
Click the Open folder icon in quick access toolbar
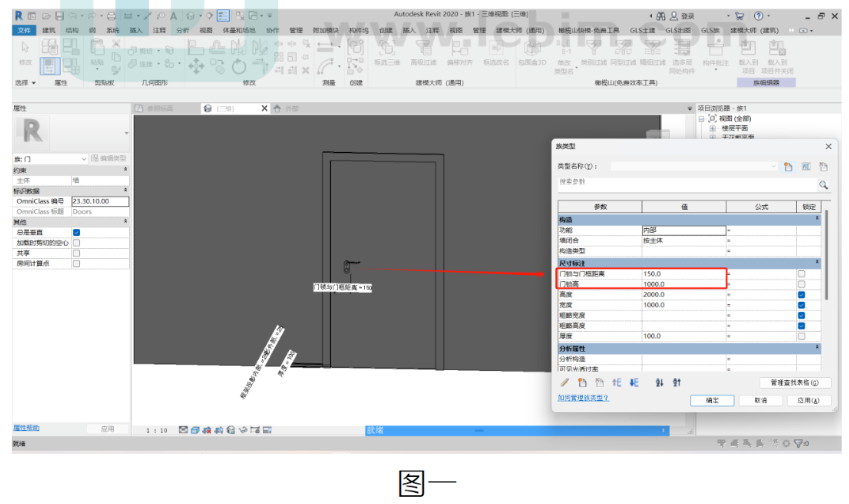46,16
